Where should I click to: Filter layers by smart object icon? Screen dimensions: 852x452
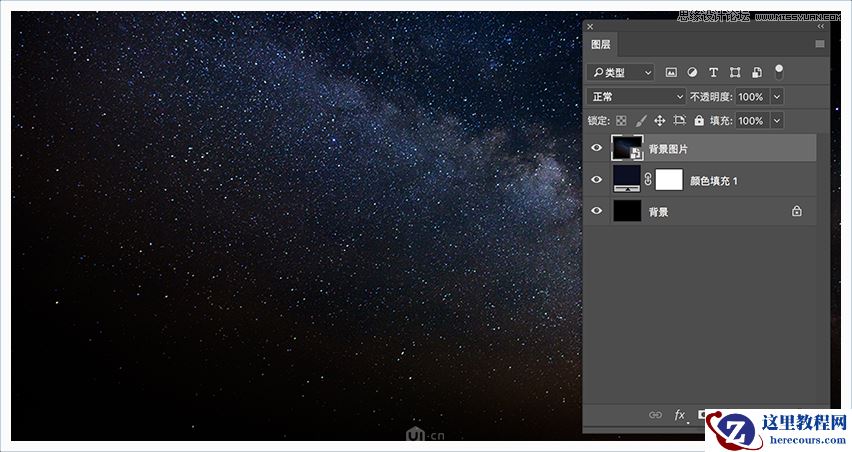coord(756,72)
